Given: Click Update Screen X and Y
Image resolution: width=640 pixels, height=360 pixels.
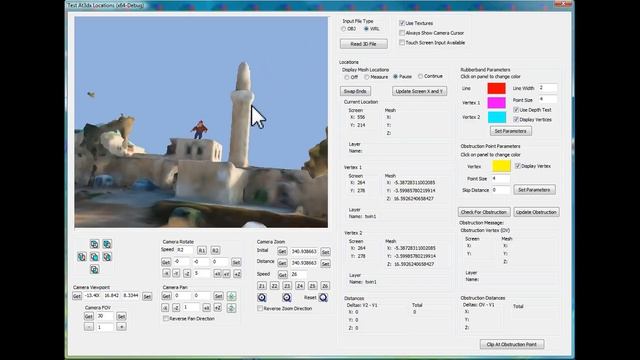Looking at the screenshot, I should tap(419, 91).
